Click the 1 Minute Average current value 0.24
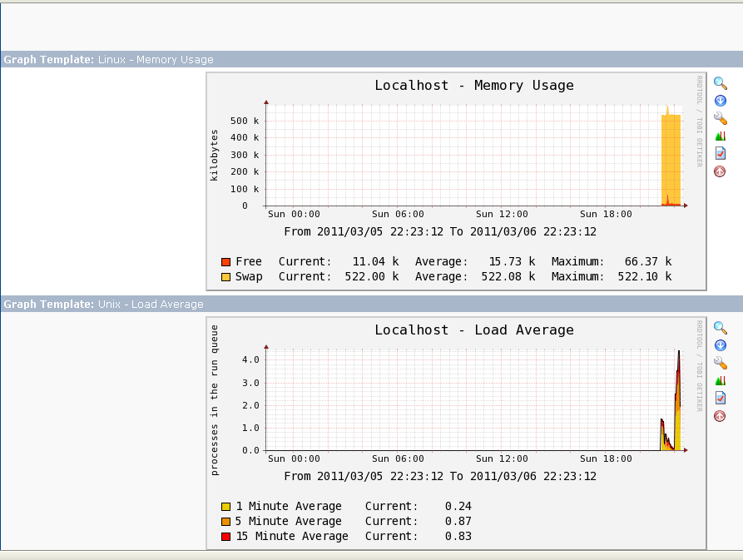The height and width of the screenshot is (560, 743). pos(458,506)
